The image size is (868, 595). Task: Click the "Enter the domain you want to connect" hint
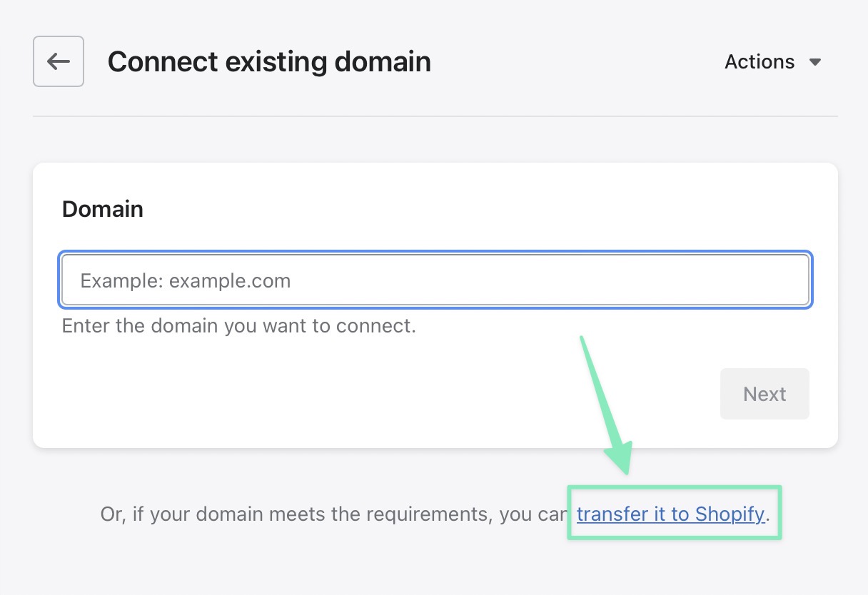[x=238, y=326]
